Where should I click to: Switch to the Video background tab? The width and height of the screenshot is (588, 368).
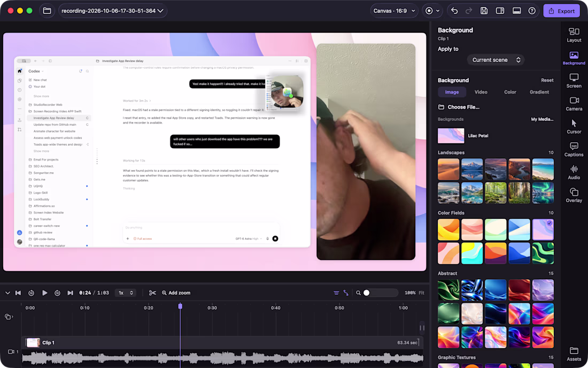pos(481,92)
